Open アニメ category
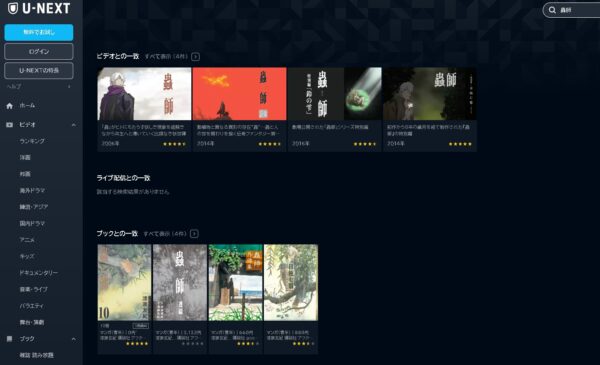Viewport: 600px width, 365px height. [27, 240]
